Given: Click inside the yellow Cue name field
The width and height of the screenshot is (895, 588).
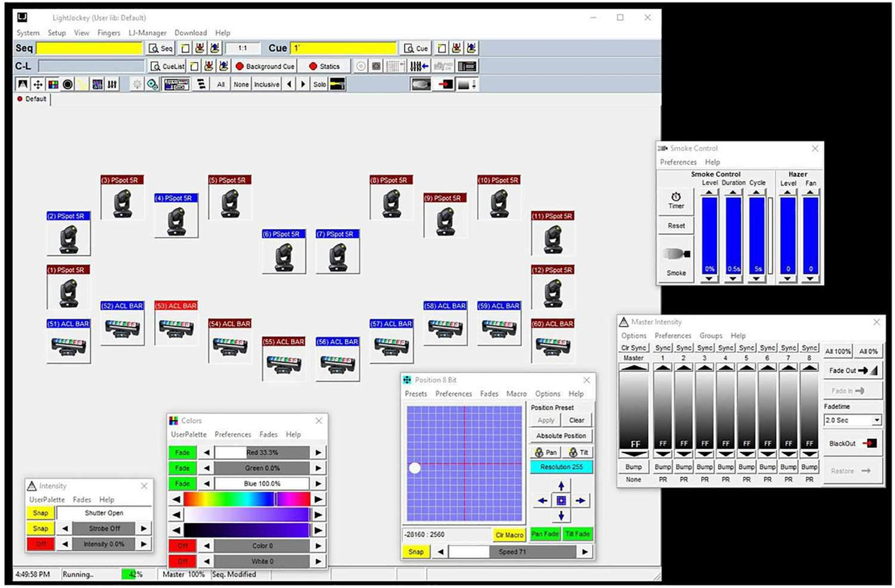Looking at the screenshot, I should (x=344, y=48).
